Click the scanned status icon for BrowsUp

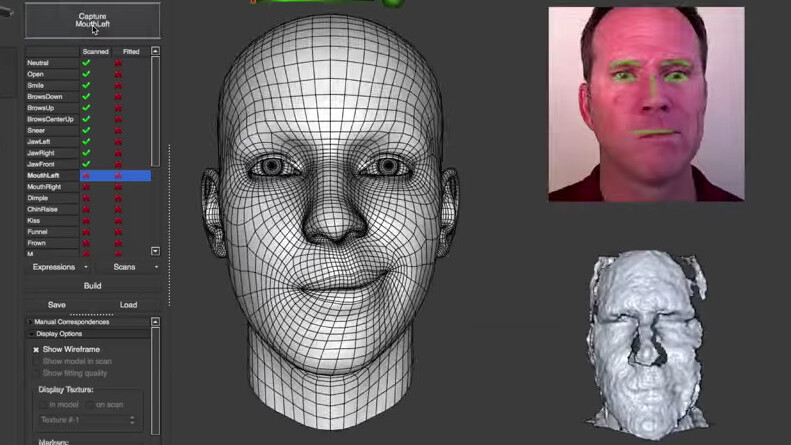[86, 108]
